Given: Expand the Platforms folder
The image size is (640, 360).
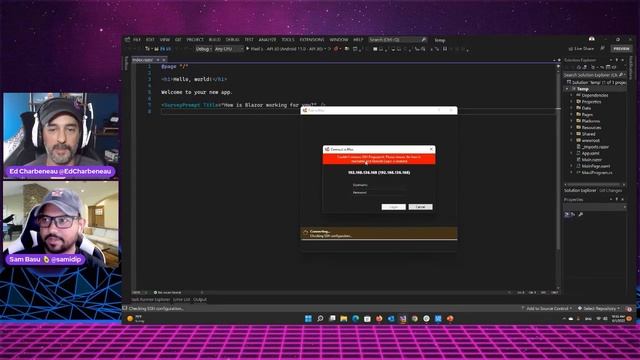Looking at the screenshot, I should pyautogui.click(x=571, y=121).
